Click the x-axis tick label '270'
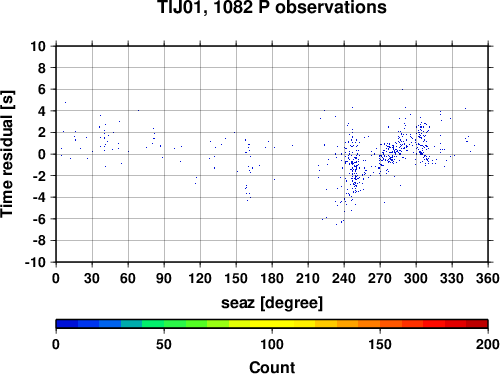The image size is (500, 374). tap(380, 278)
